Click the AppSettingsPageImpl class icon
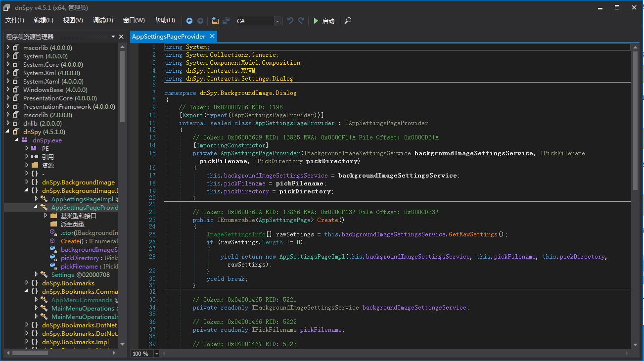644x361 pixels. [x=44, y=199]
